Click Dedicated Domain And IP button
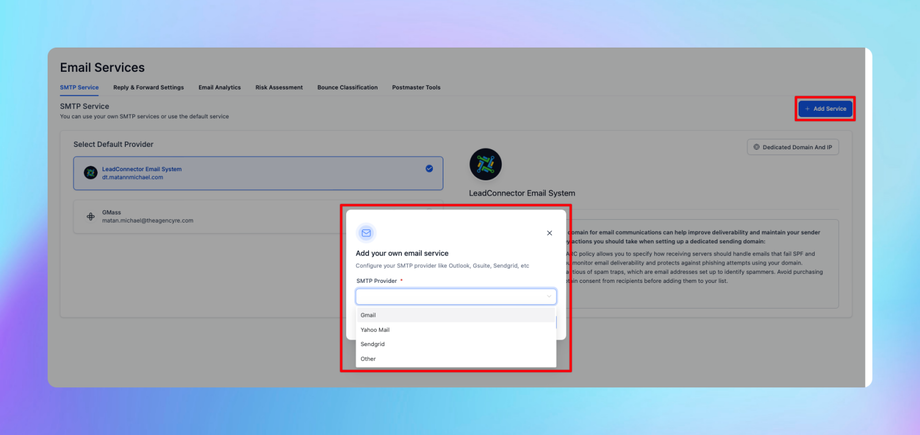920x435 pixels. point(793,147)
